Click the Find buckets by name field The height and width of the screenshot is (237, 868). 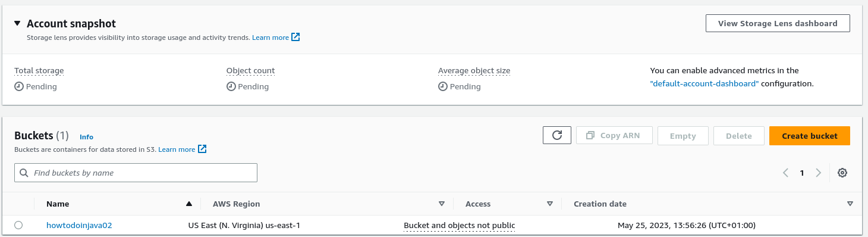click(x=136, y=173)
